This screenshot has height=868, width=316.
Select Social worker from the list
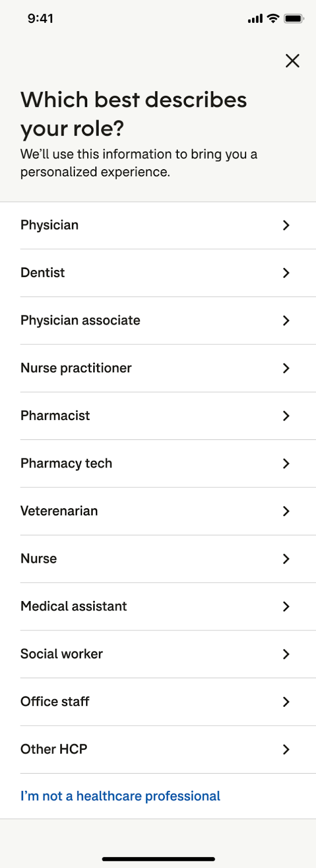(62, 654)
